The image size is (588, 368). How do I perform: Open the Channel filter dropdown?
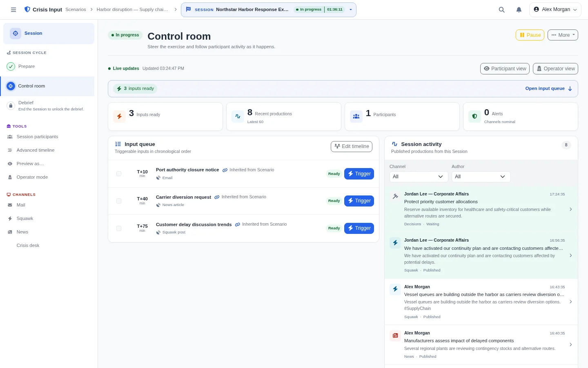419,177
